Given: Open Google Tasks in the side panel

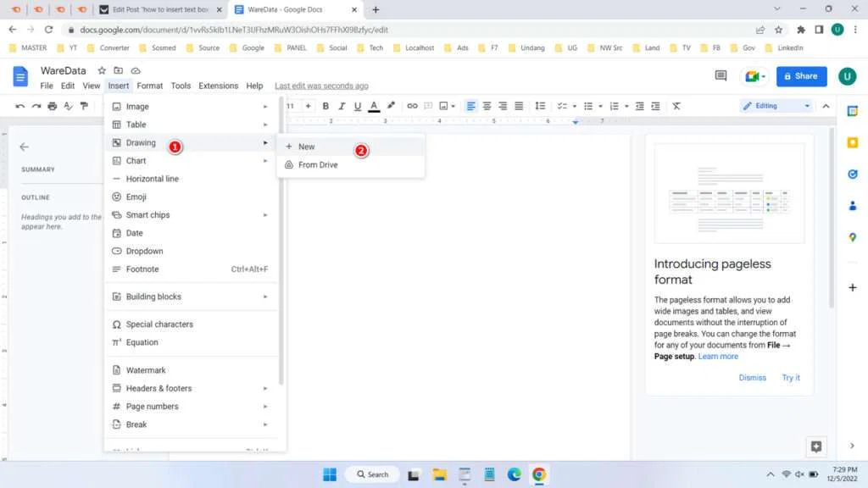Looking at the screenshot, I should coord(854,175).
